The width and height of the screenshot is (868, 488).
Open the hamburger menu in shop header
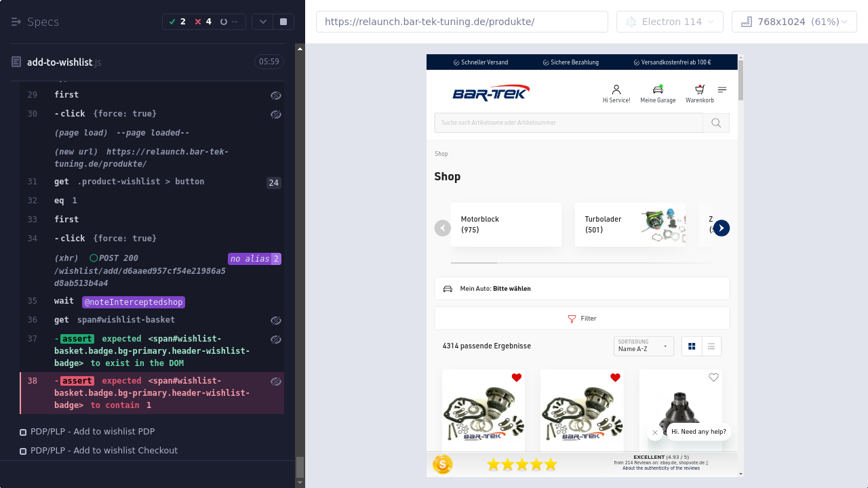pyautogui.click(x=722, y=89)
